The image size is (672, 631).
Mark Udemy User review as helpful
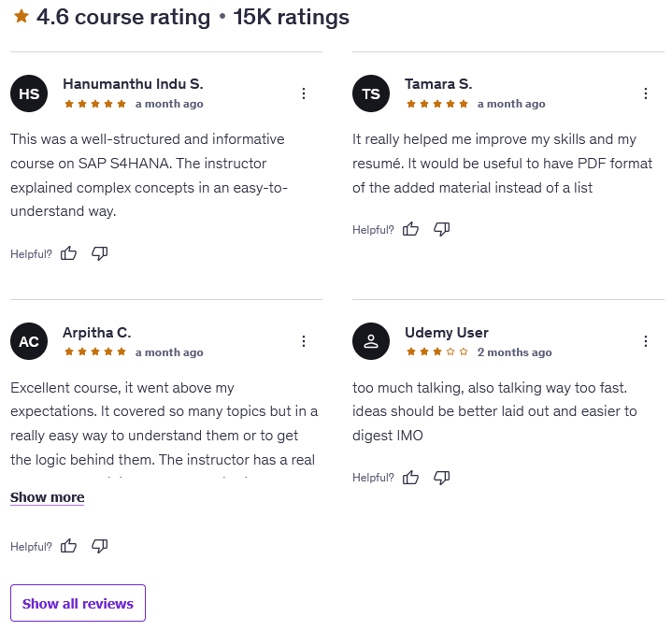point(410,478)
